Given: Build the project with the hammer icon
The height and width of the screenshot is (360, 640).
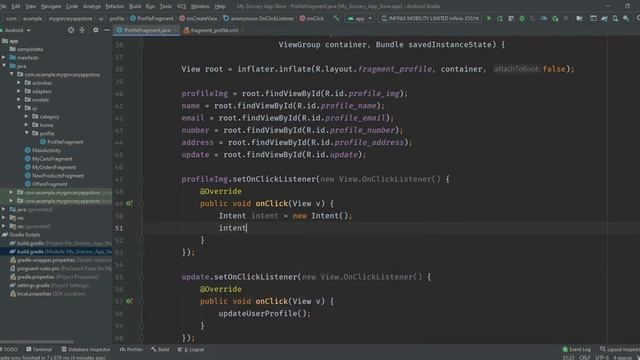Looking at the screenshot, I should pyautogui.click(x=336, y=18).
